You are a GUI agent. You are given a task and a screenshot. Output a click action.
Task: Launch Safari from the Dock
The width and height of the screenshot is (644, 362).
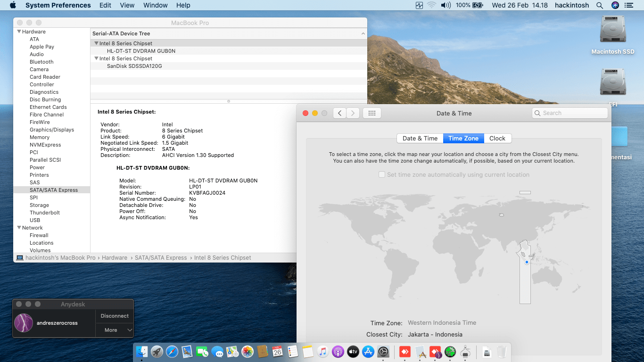coord(172,352)
